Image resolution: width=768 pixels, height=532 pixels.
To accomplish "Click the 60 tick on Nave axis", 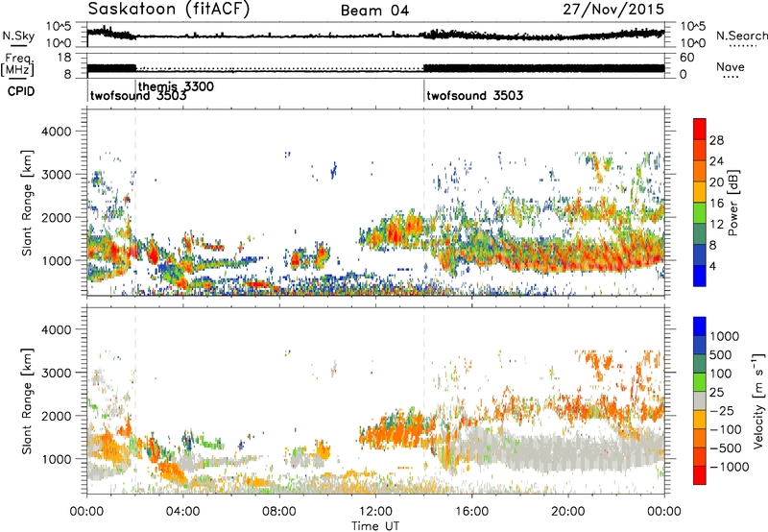I will pos(686,58).
